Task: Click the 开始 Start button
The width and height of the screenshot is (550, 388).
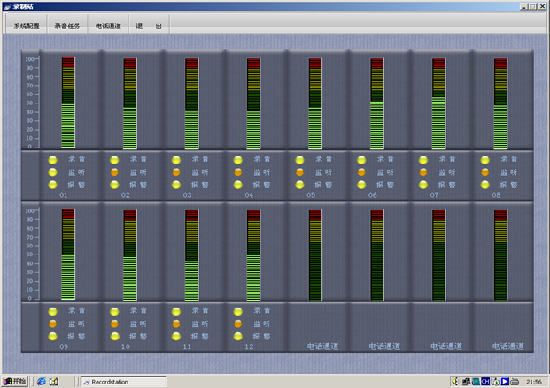Action: 15,381
